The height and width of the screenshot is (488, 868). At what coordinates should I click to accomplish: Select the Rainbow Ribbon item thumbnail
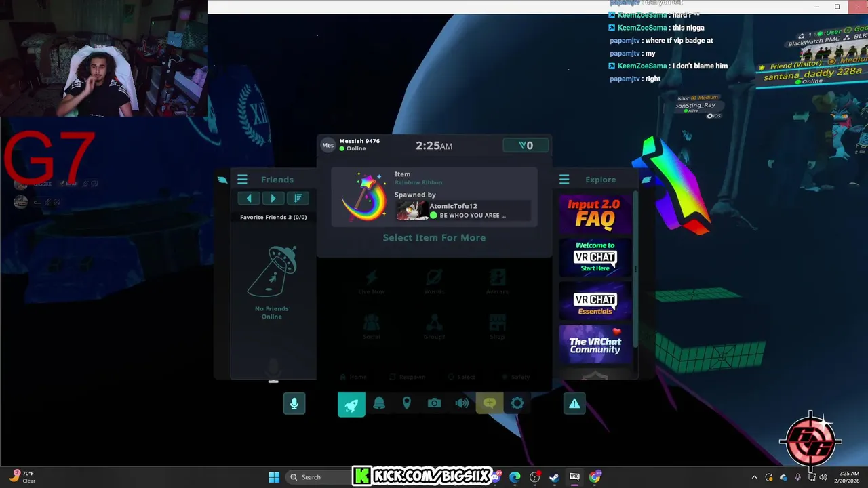[x=363, y=197]
